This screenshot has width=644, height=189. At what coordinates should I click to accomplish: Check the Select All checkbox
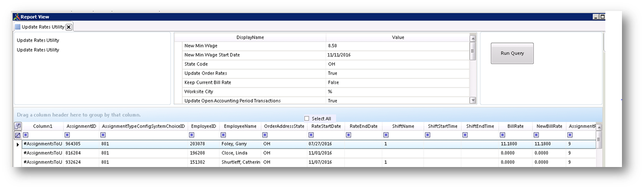coord(307,118)
